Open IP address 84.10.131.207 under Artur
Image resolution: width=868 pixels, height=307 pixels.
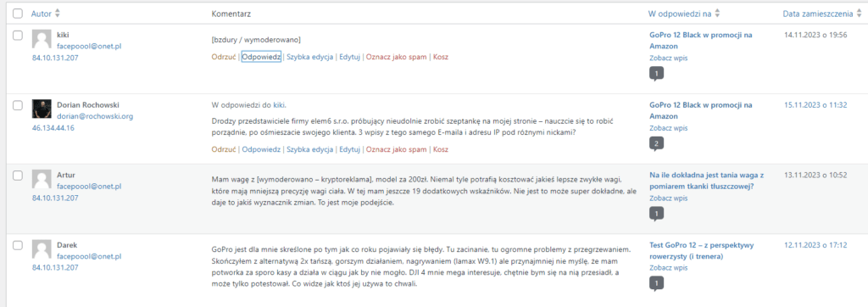(x=55, y=198)
